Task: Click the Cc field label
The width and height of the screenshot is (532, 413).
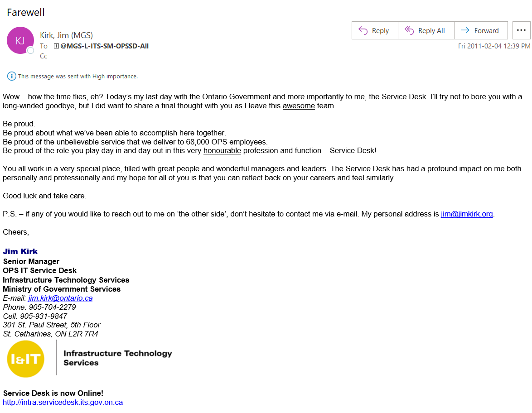Action: (44, 56)
